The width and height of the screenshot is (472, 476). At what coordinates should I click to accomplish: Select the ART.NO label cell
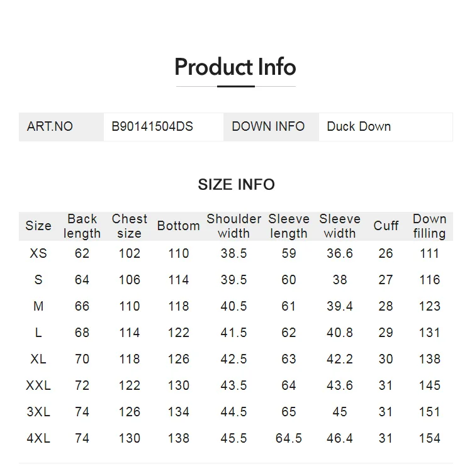pyautogui.click(x=61, y=127)
